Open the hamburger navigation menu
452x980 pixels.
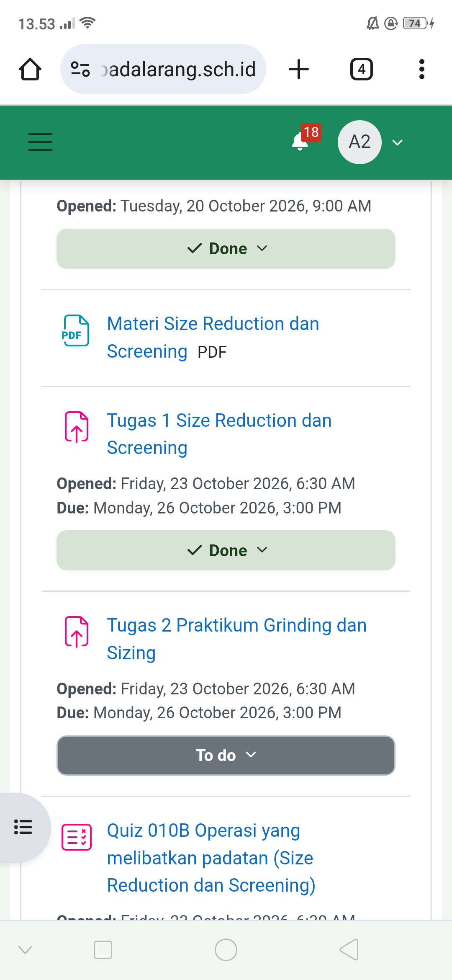tap(40, 142)
